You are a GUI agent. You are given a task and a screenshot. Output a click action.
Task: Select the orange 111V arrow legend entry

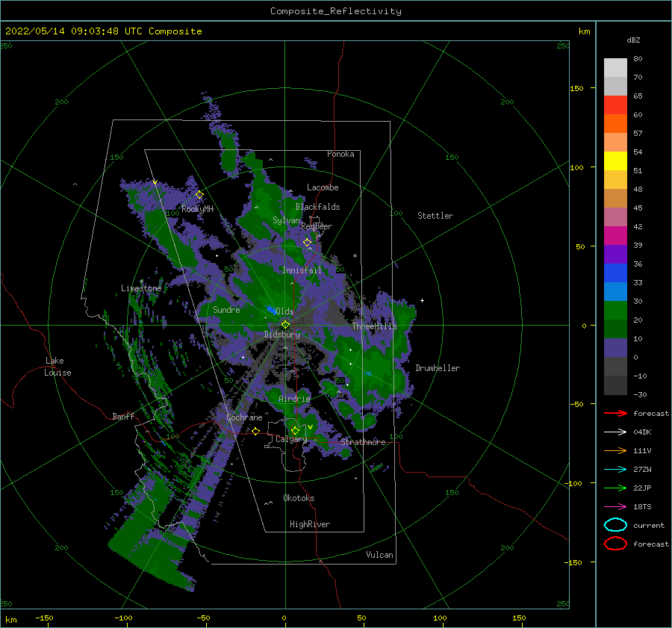[x=615, y=450]
